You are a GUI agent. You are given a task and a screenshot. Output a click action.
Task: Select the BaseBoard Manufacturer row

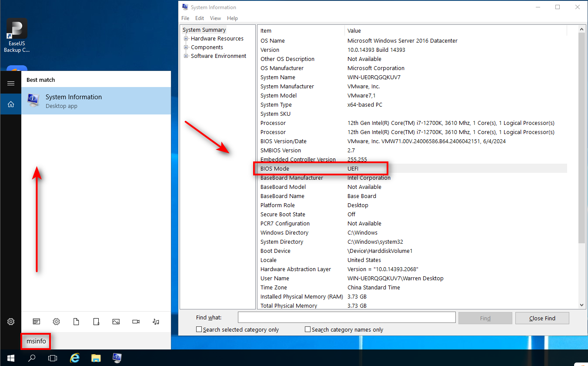[412, 178]
